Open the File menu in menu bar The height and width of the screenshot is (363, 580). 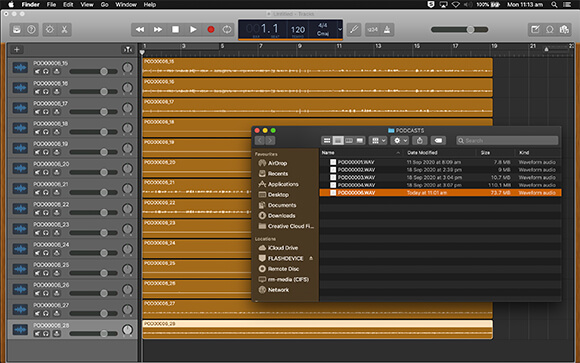coord(51,4)
